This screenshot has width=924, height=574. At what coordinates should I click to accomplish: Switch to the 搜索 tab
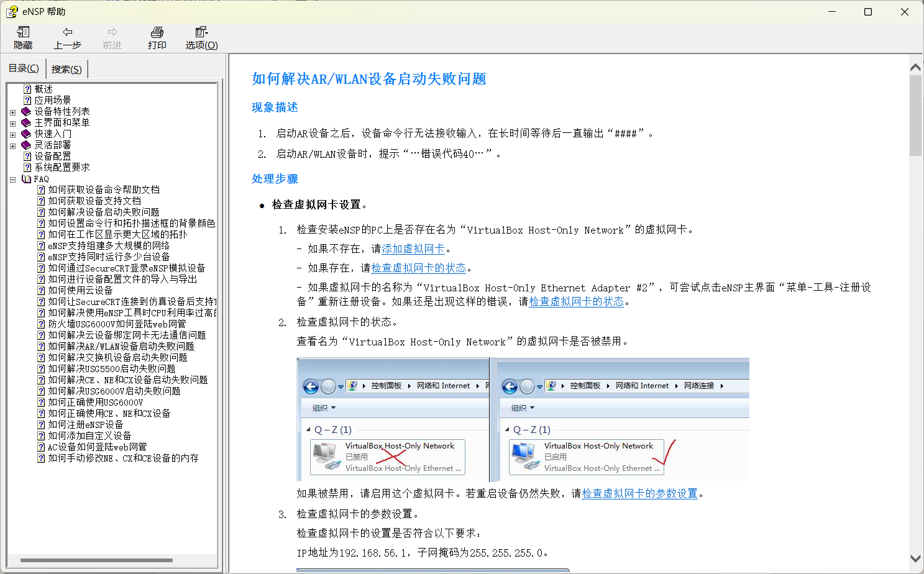[66, 69]
